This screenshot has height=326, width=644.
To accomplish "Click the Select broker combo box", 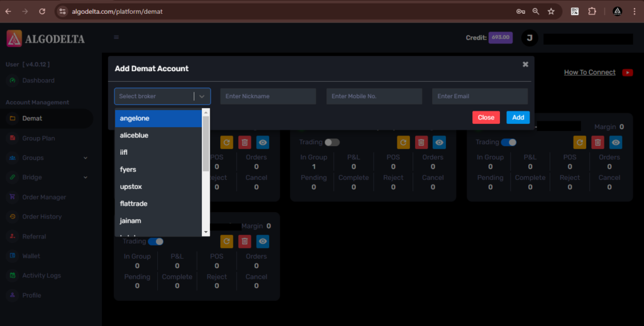I will pyautogui.click(x=162, y=96).
